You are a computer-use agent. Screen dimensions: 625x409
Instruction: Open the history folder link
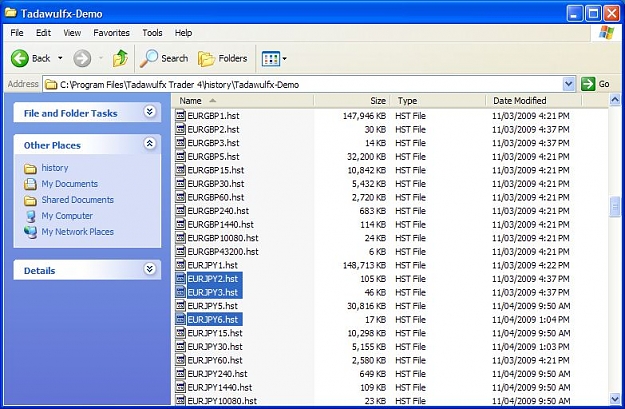tap(55, 168)
